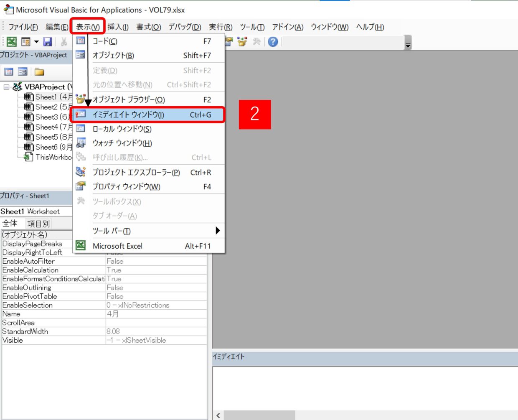Select the EnableAutoFilter property
The image size is (518, 420).
tap(53, 261)
